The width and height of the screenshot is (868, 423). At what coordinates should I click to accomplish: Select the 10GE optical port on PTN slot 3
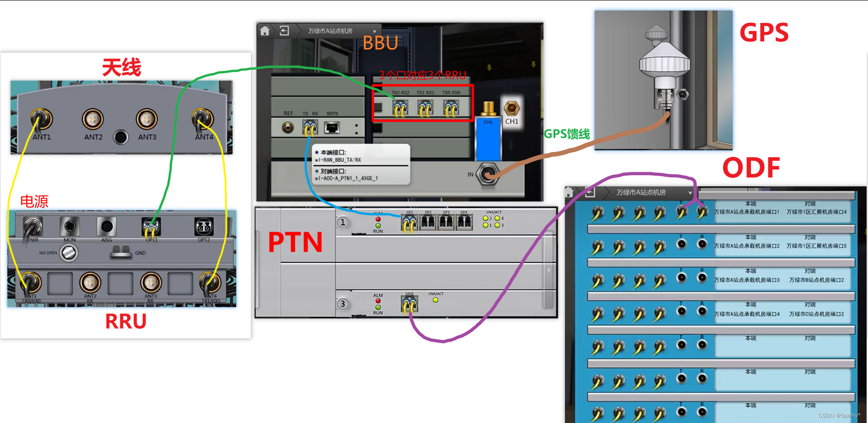[409, 304]
